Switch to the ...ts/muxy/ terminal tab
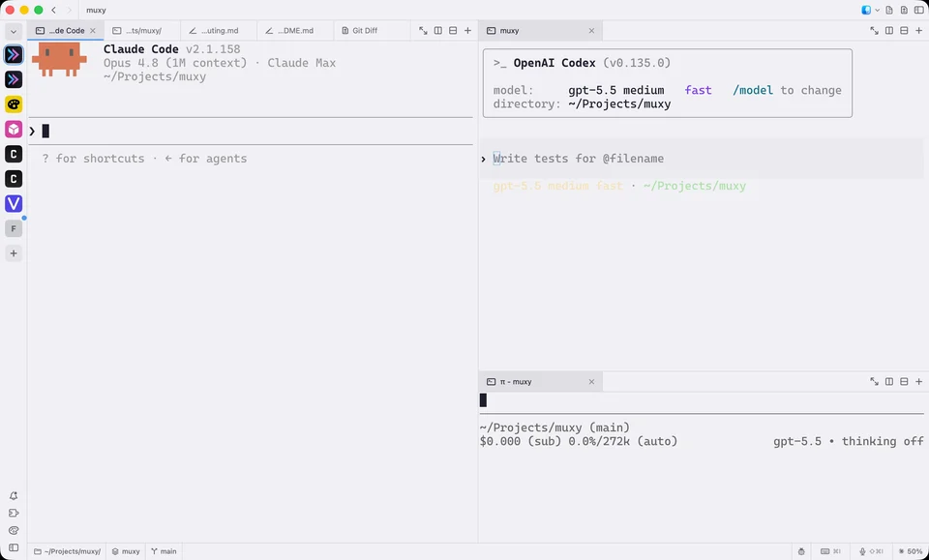 142,31
